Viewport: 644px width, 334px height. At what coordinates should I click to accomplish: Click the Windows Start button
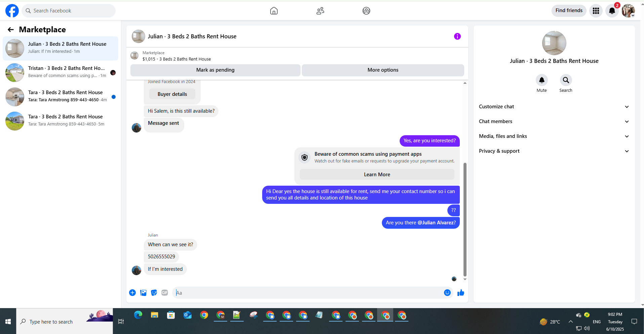pos(8,322)
